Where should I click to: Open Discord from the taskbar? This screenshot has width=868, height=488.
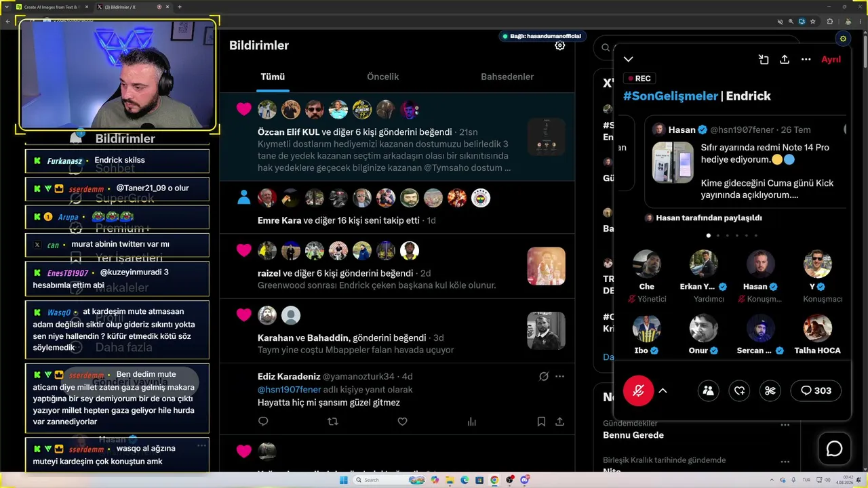524,480
